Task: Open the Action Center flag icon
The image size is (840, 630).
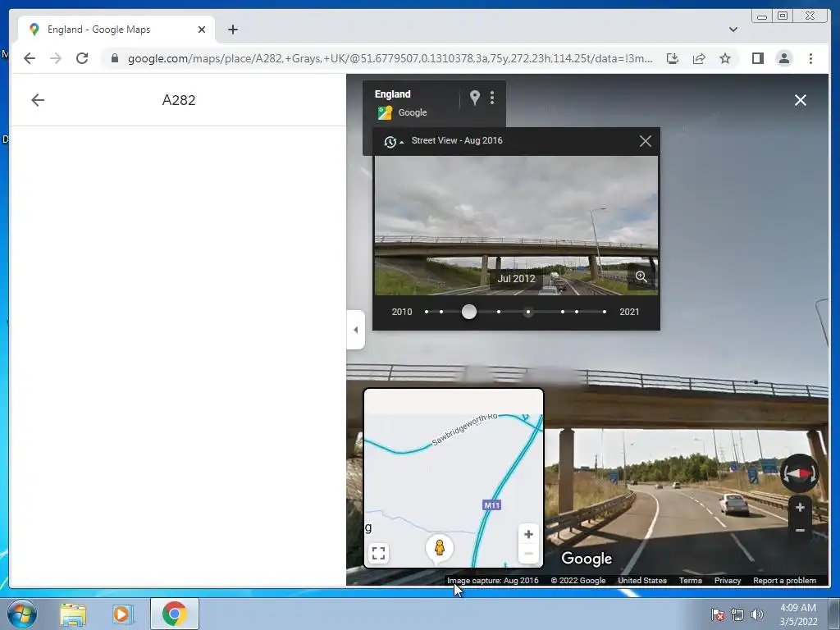Action: tap(717, 614)
